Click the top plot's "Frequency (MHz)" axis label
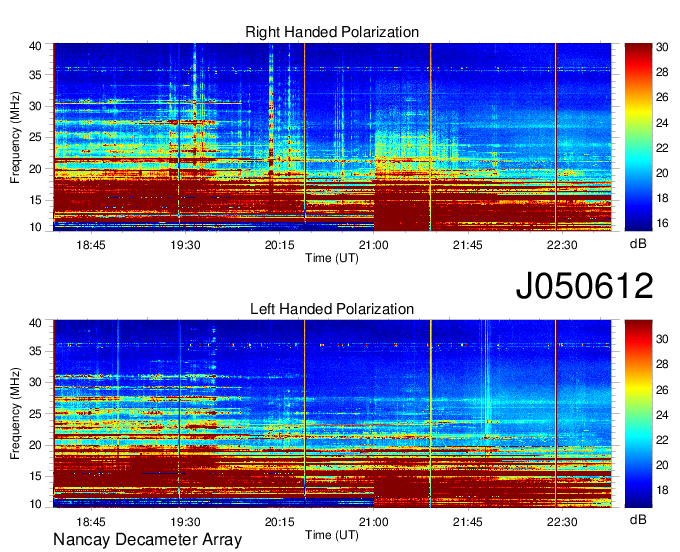Viewport: 680px width, 552px height. [15, 137]
